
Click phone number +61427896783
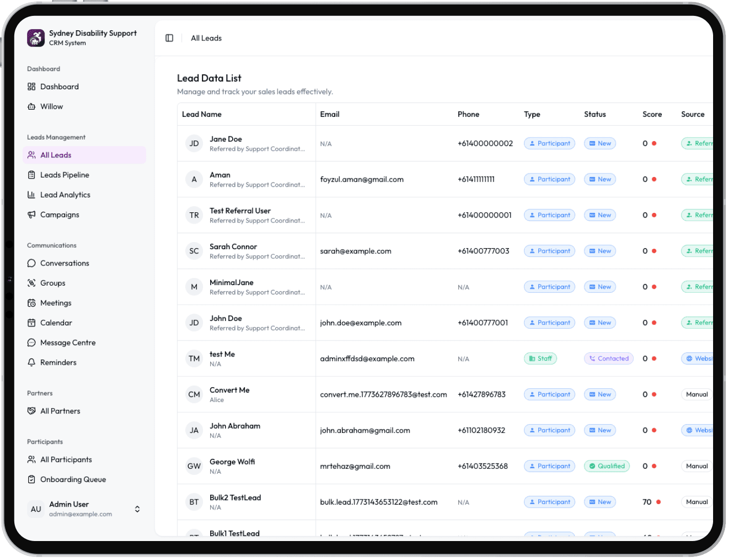tap(482, 394)
